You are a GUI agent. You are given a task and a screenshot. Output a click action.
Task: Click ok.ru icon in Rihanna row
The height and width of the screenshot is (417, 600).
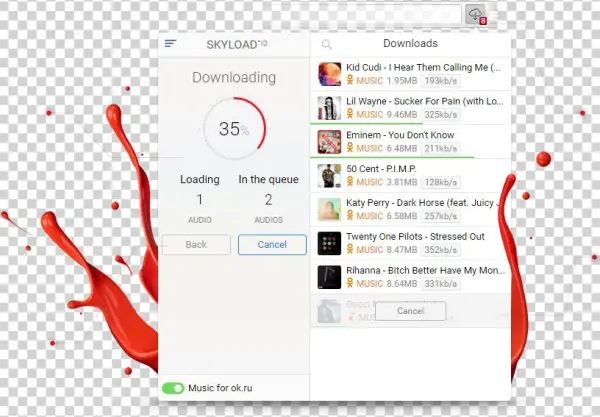click(350, 283)
